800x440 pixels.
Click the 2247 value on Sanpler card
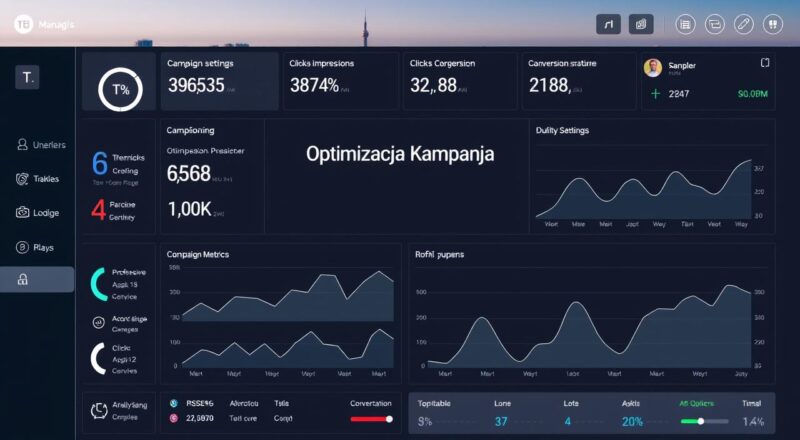(x=679, y=94)
